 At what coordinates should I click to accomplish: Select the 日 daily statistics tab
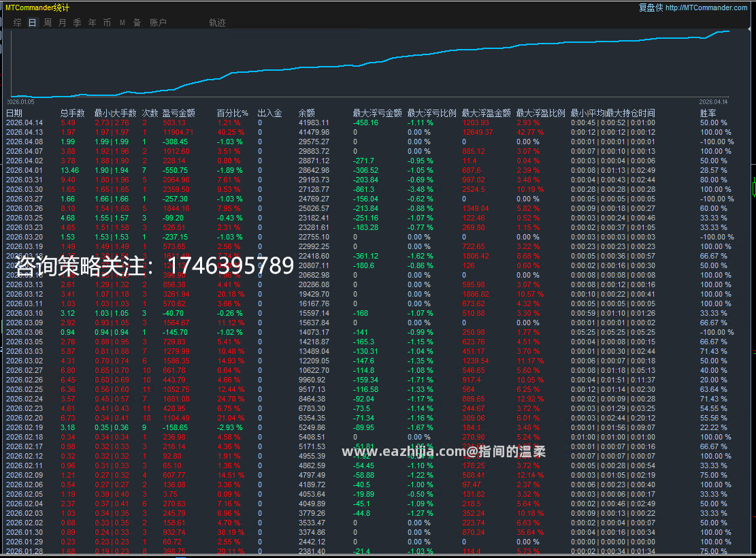coord(32,22)
